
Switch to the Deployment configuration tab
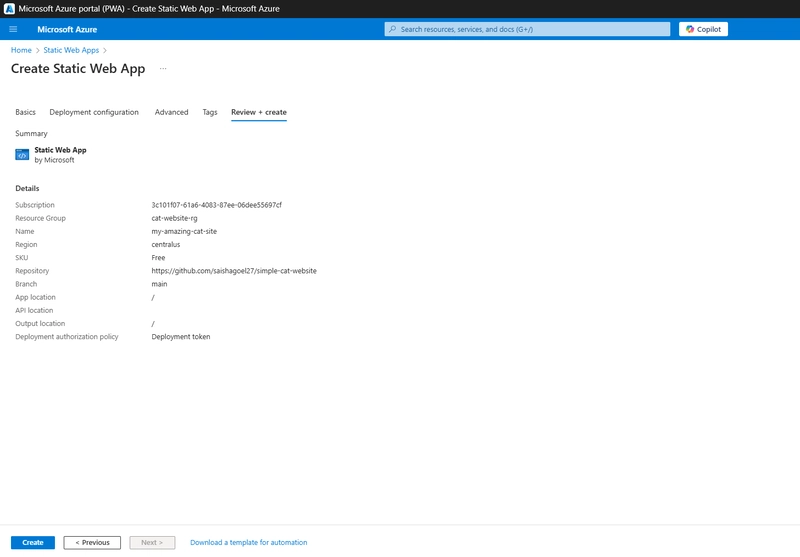click(94, 112)
